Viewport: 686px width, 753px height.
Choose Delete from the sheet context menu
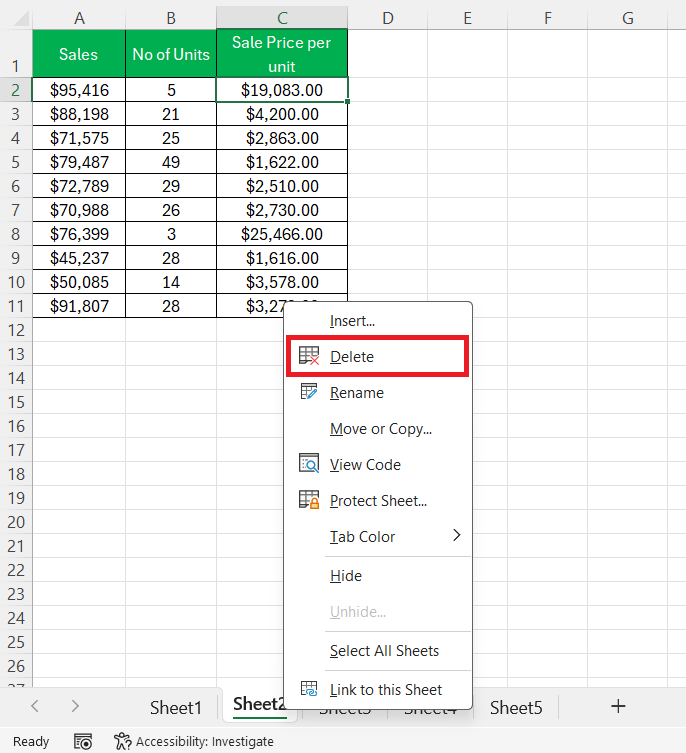377,356
